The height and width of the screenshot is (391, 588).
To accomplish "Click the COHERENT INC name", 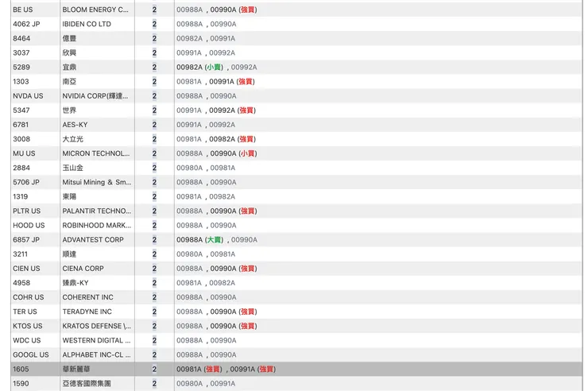I will click(87, 297).
